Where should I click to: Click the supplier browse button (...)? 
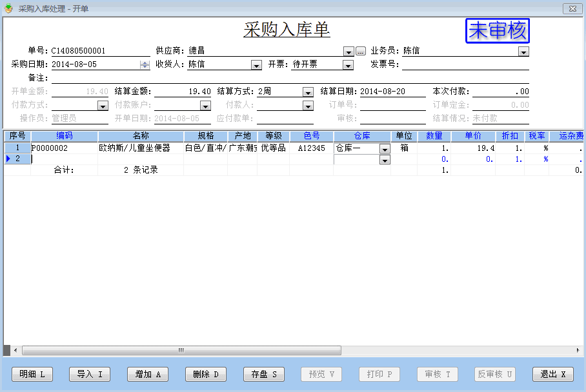coord(361,51)
